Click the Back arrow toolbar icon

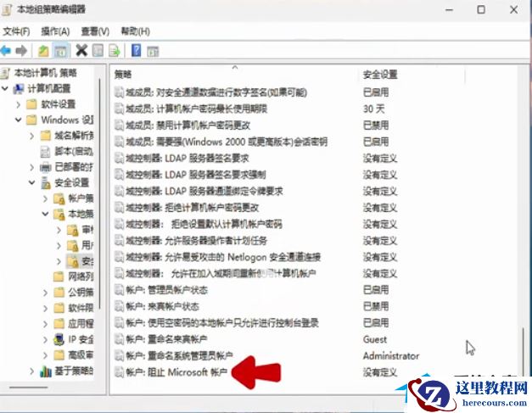point(6,51)
